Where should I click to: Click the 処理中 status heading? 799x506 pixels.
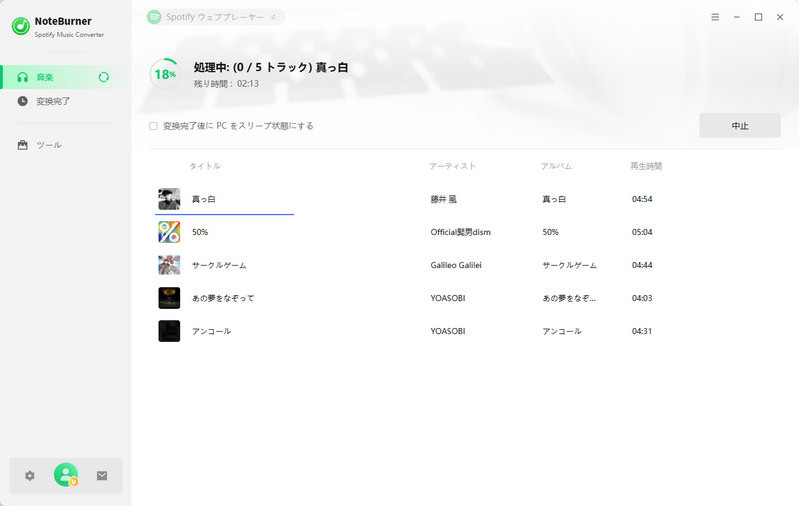tap(271, 67)
